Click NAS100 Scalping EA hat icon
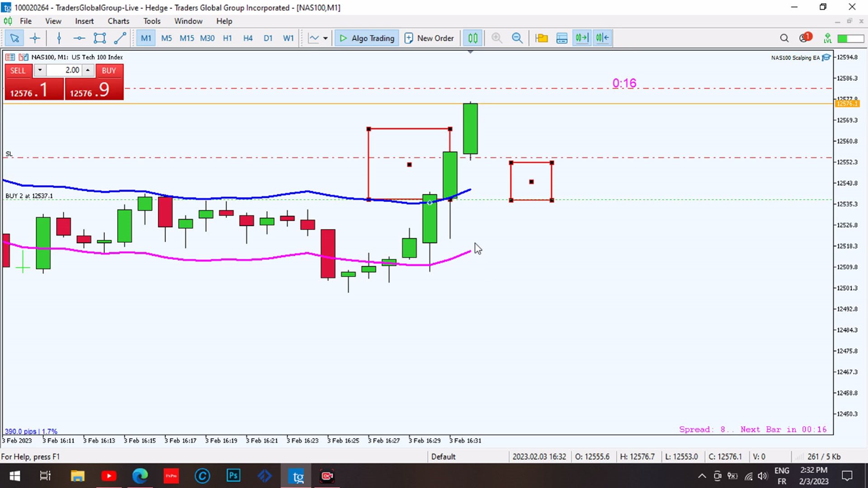 [826, 57]
